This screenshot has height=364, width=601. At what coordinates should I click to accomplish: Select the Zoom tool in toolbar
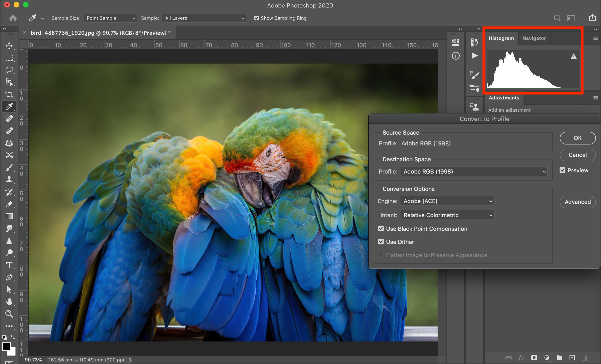(x=9, y=314)
